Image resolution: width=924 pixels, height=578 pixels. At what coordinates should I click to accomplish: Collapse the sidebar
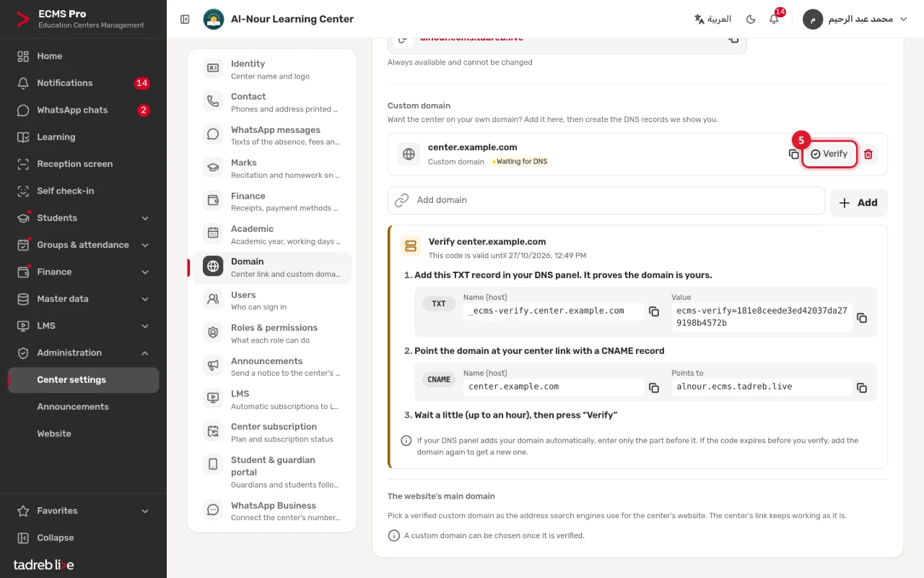click(x=83, y=538)
